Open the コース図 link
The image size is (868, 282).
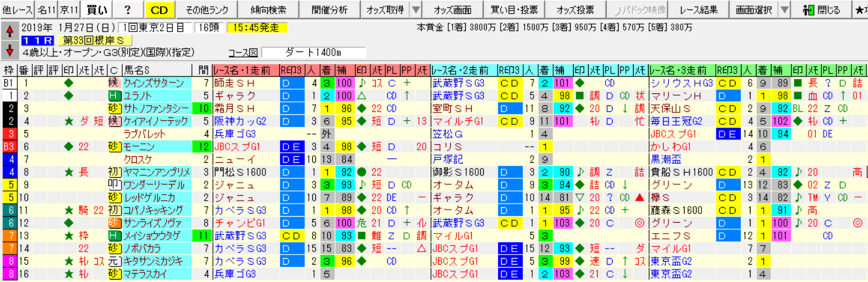coord(243,52)
